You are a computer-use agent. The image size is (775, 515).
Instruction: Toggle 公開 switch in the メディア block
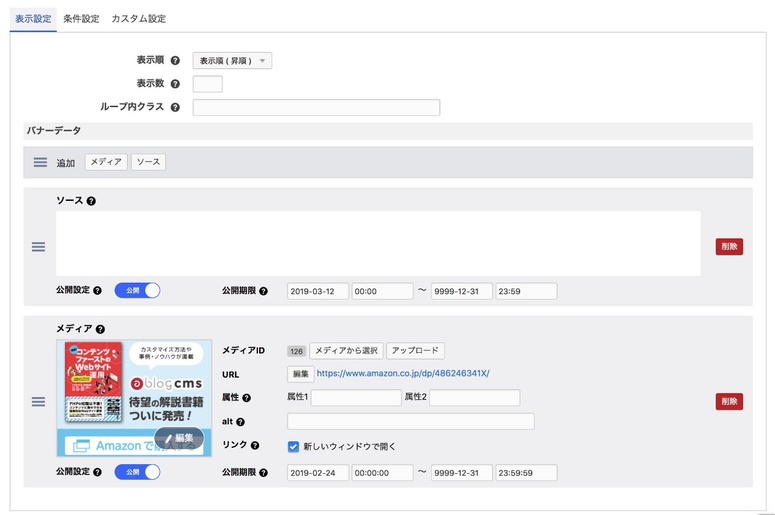[x=137, y=472]
